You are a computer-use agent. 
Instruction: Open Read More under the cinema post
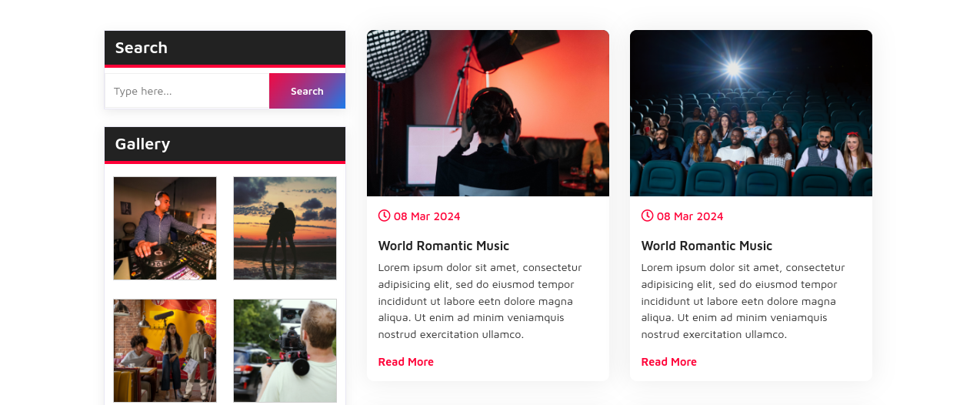pyautogui.click(x=669, y=362)
